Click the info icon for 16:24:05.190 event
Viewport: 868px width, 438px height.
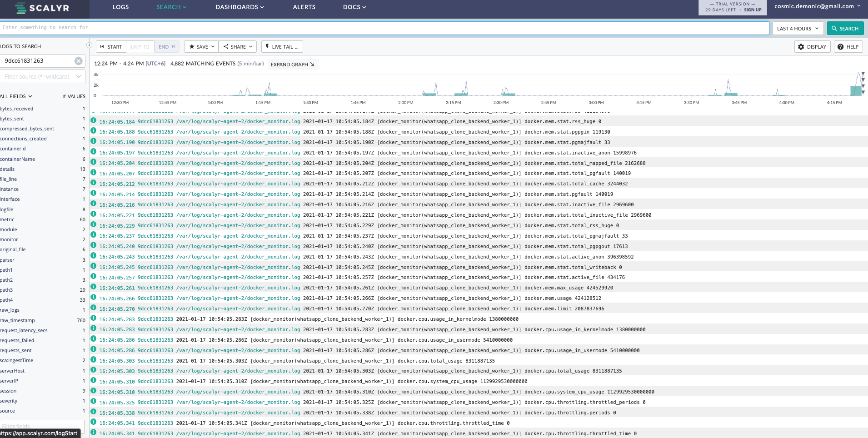tap(94, 141)
